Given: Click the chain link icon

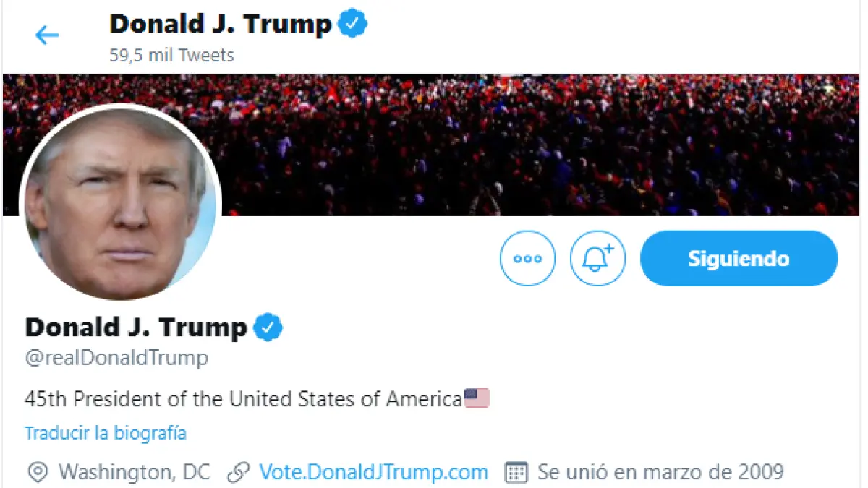Looking at the screenshot, I should tap(238, 473).
